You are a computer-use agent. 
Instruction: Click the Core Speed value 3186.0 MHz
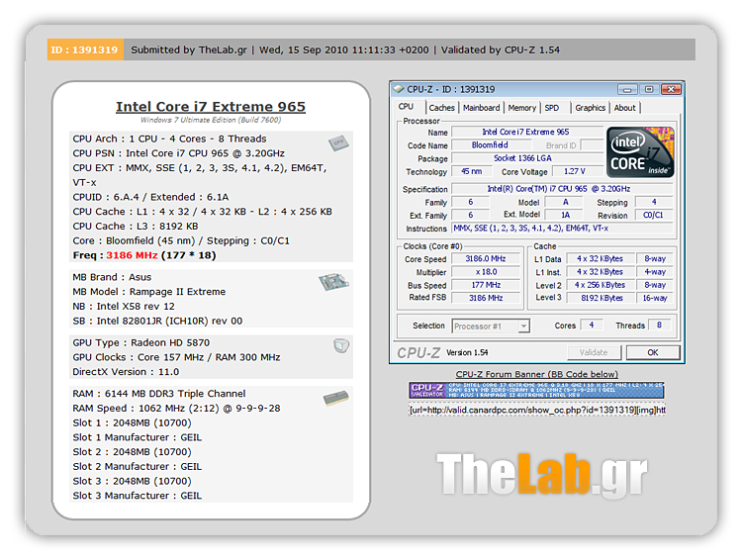(486, 259)
